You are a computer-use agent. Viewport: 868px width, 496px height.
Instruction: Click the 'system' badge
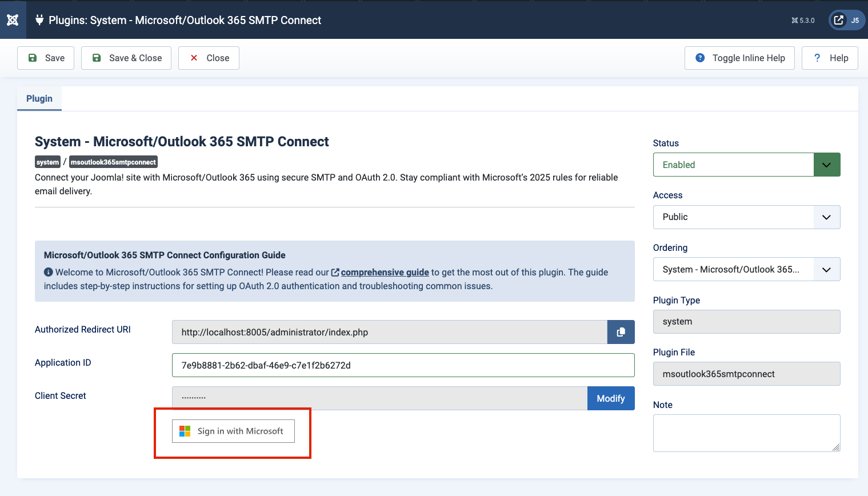tap(47, 162)
